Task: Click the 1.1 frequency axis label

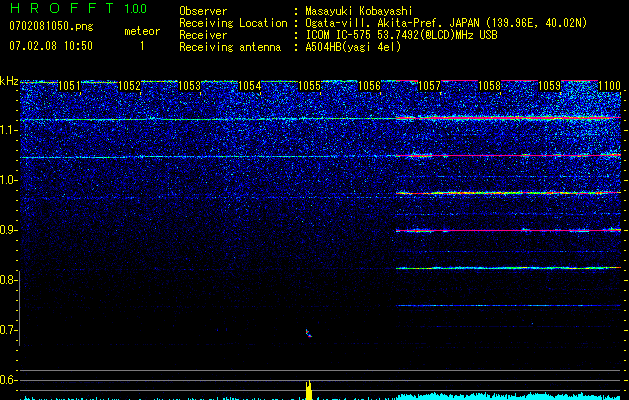Action: (9, 130)
